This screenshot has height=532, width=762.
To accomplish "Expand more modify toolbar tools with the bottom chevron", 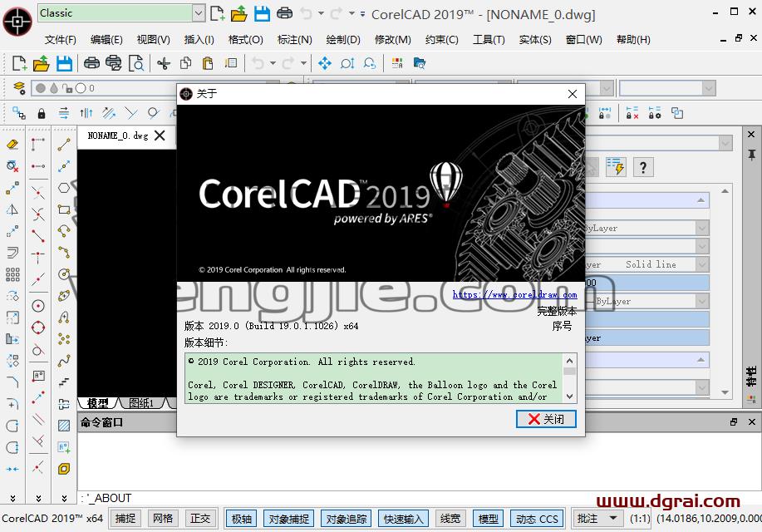I will pyautogui.click(x=12, y=498).
